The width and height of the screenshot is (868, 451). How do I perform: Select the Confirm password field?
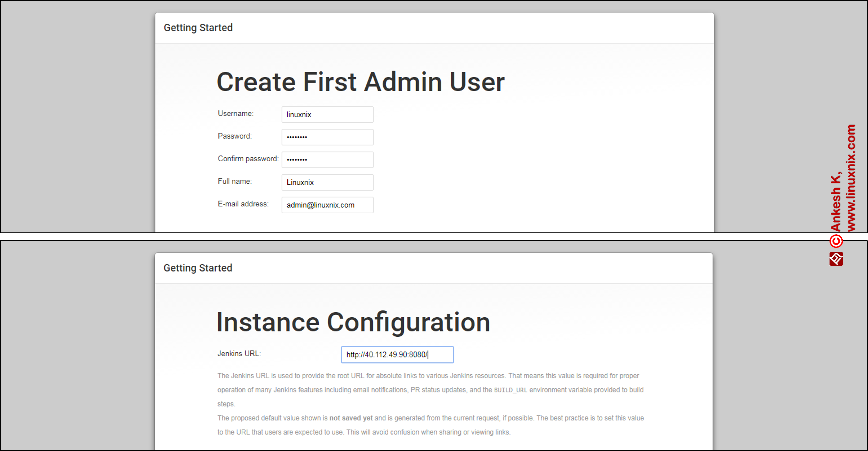[x=327, y=160]
